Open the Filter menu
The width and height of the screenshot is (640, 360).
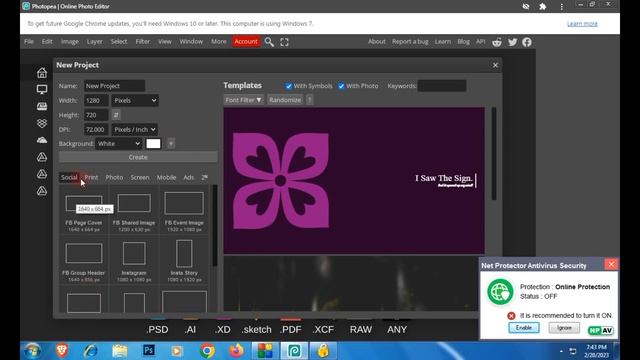[142, 42]
